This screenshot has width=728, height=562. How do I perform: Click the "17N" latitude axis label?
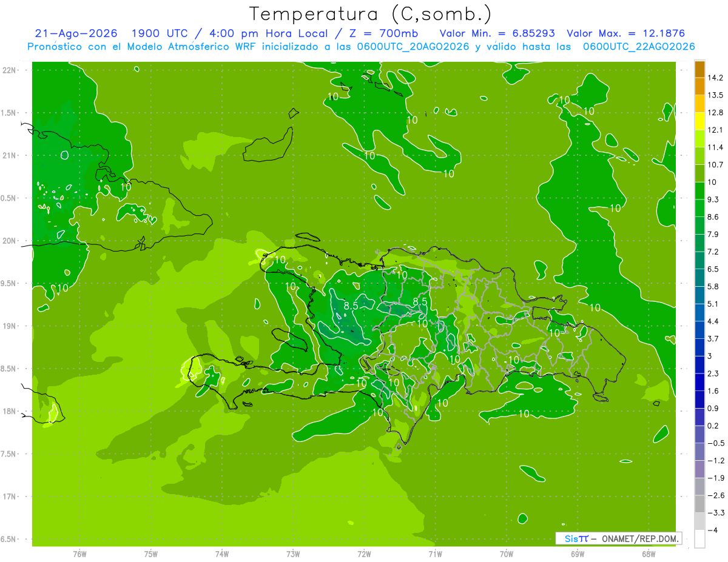point(10,497)
